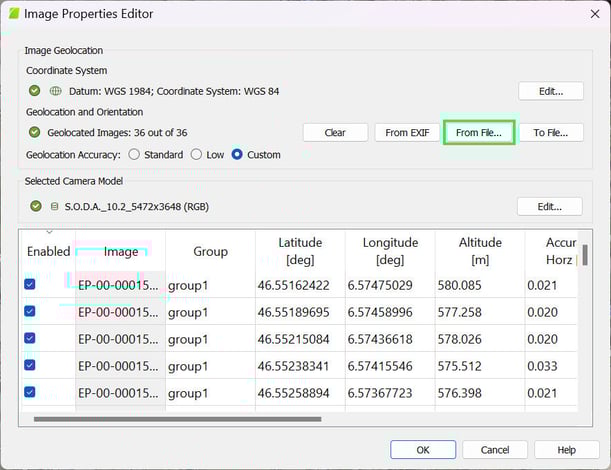Select group1 cell in row with altitude 577.258
The image size is (611, 470).
(210, 312)
